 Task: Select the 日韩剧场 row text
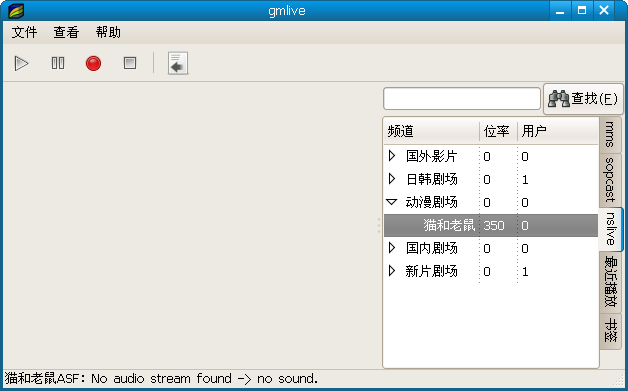tap(431, 179)
